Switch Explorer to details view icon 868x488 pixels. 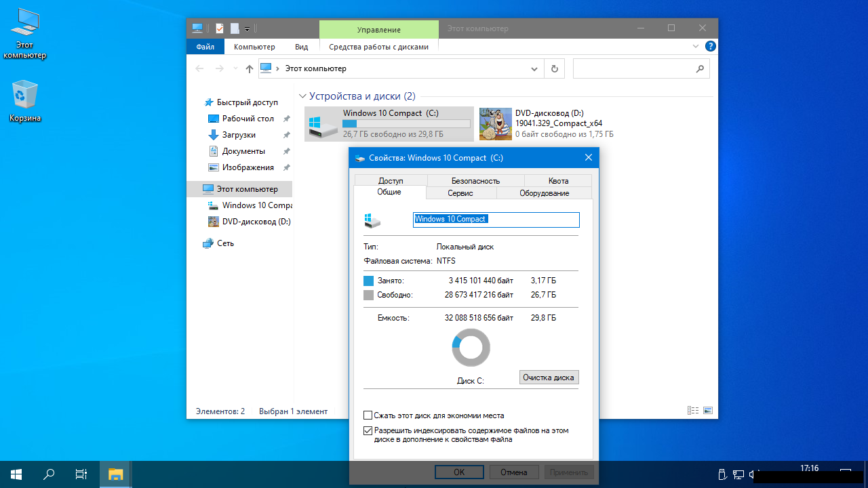pos(693,410)
